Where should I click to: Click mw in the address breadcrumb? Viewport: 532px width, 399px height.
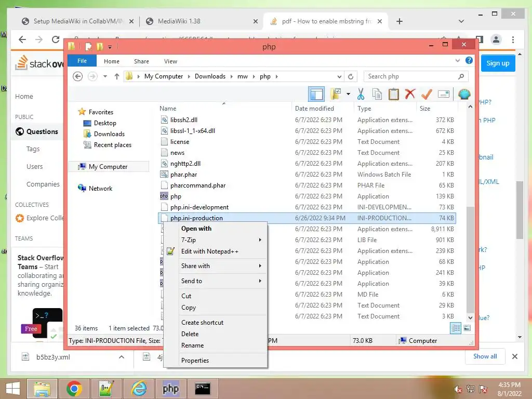click(x=243, y=76)
